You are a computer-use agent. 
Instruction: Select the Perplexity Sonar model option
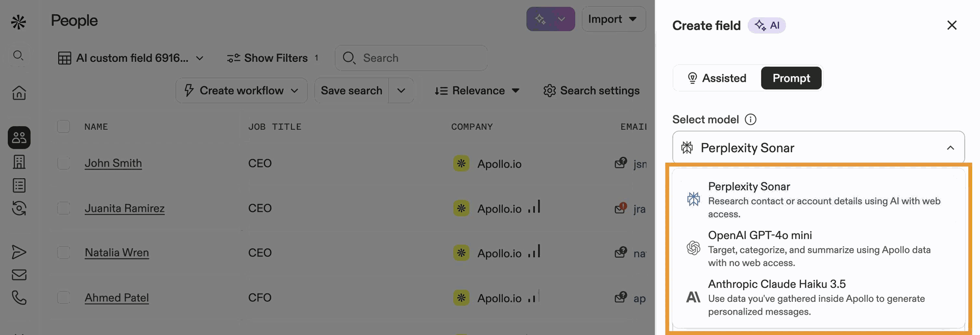817,199
